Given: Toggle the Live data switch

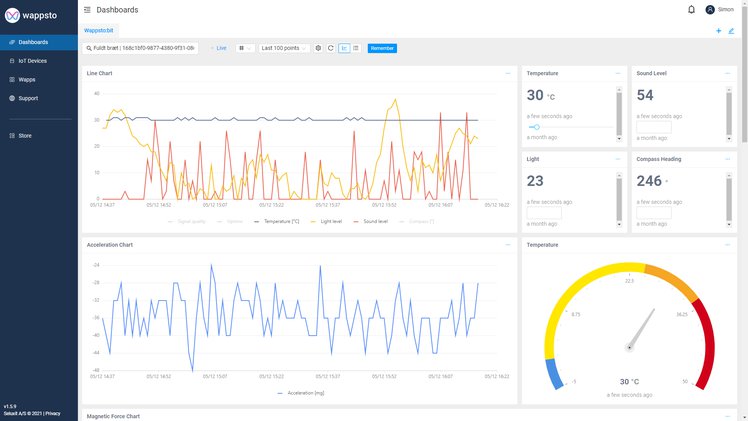Looking at the screenshot, I should coord(218,48).
